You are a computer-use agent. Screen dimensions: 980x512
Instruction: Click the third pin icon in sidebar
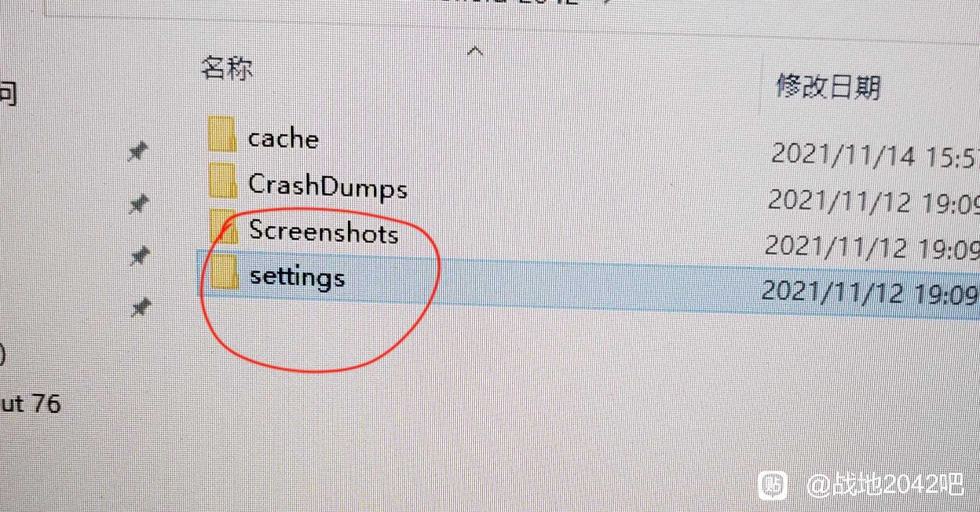tap(140, 256)
